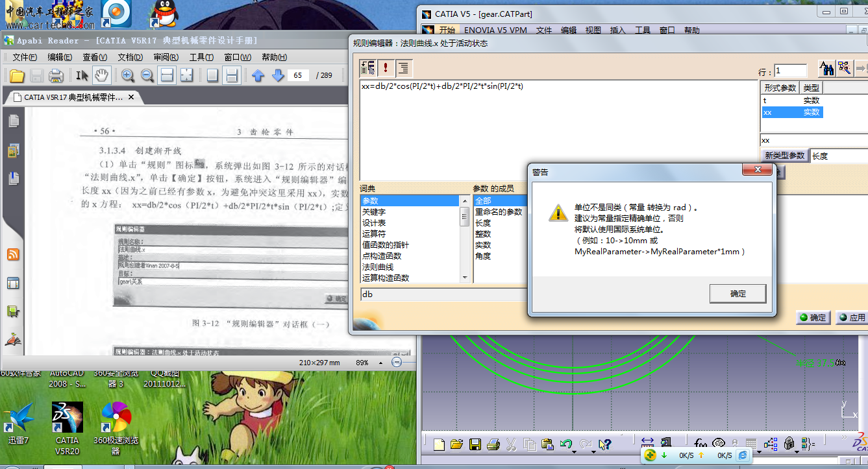Screen dimensions: 868x469
Task: Activate the hand pan tool in Apabi Reader
Action: pos(101,75)
